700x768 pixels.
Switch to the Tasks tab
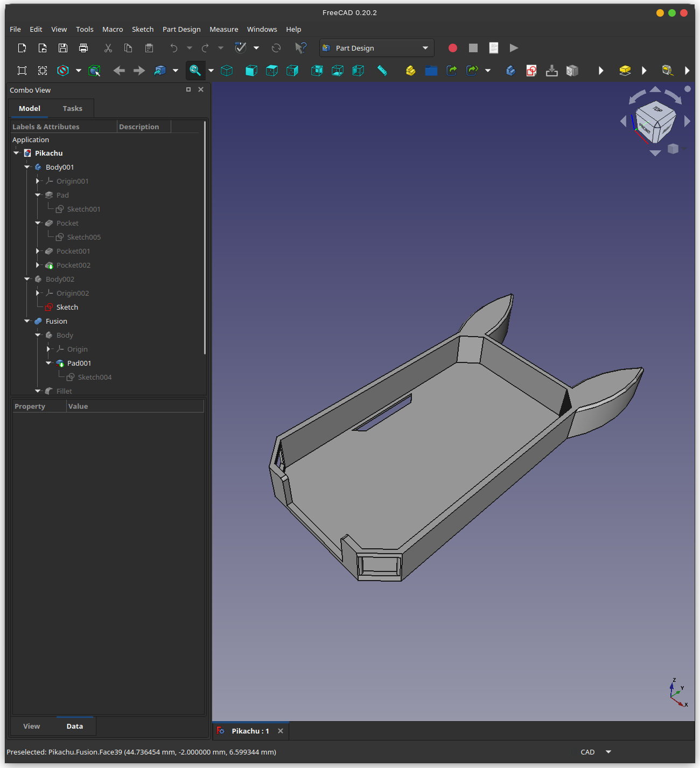point(72,108)
